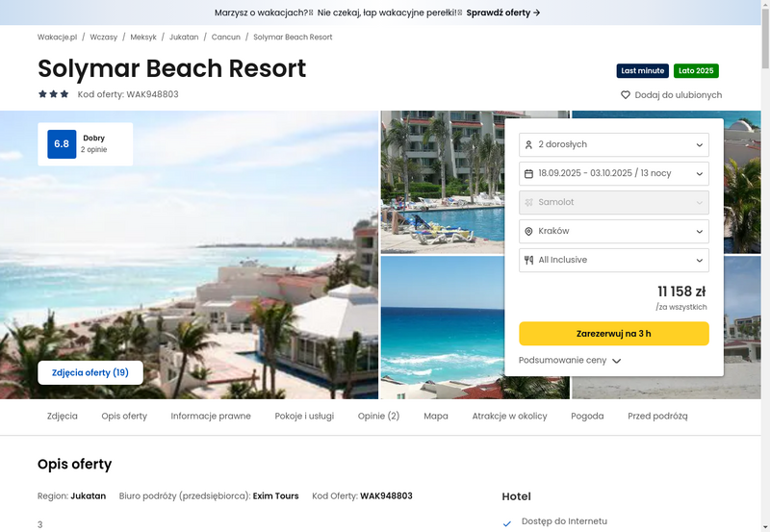The height and width of the screenshot is (532, 770).
Task: Click the heart icon for favorites
Action: tap(625, 94)
